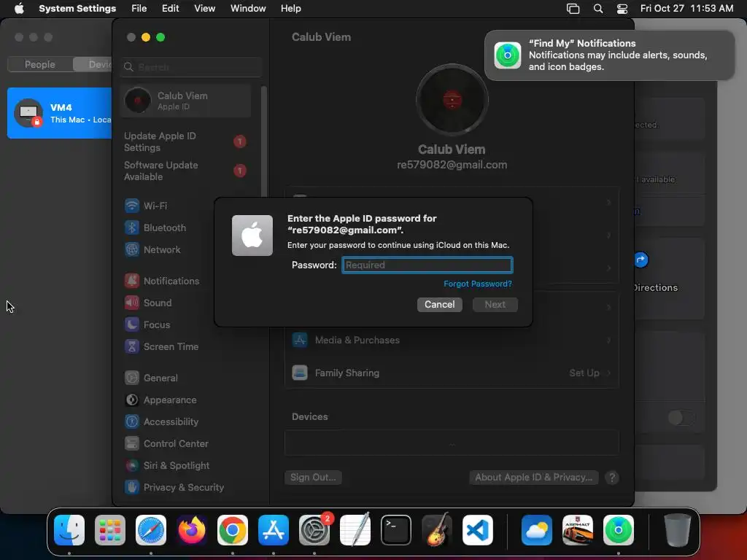Open About Apple ID & Privacy...

(x=533, y=477)
